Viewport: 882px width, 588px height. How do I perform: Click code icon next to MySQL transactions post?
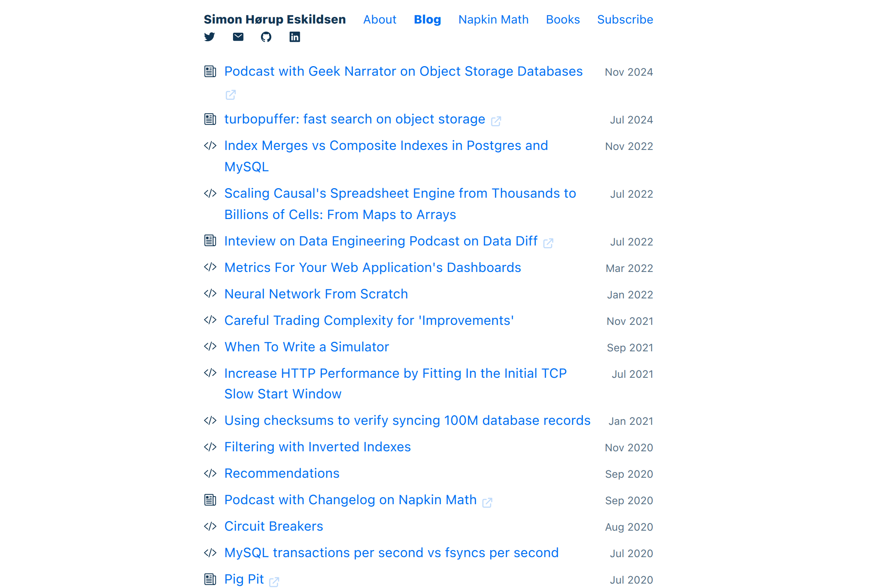(210, 553)
